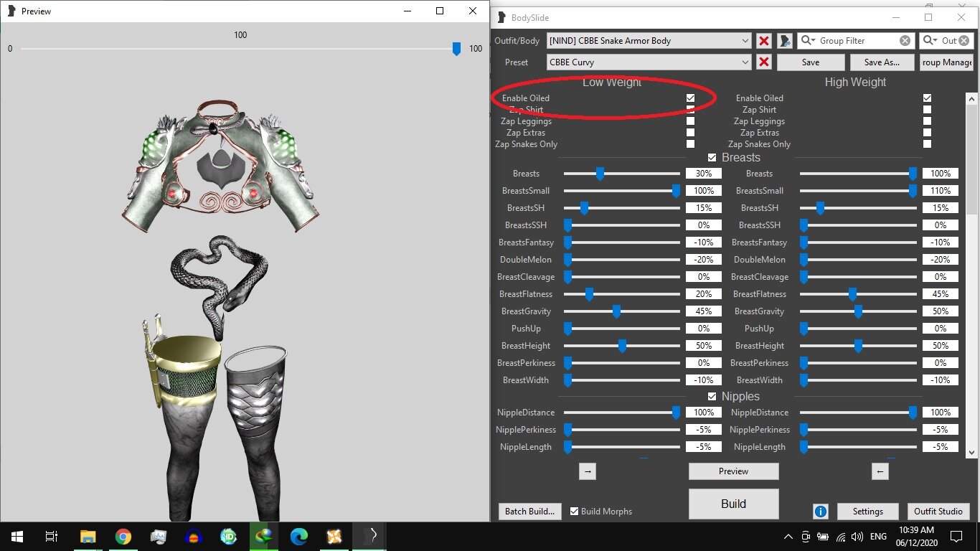Toggle High Weight Enable Oiled checkbox
This screenshot has height=551, width=980.
927,98
